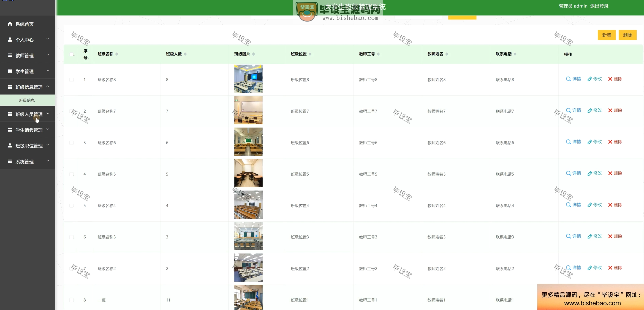The image size is (644, 310).
Task: Open the classroom thumbnail for 班级名称5
Action: click(x=248, y=173)
